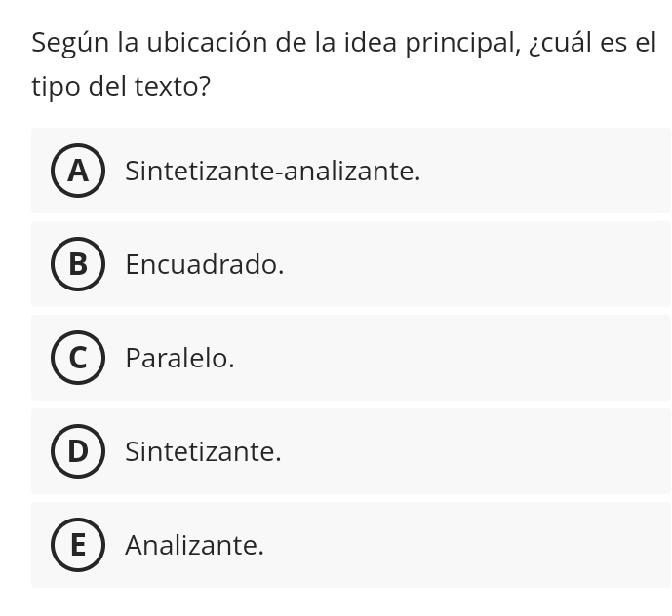Viewport: 672px width, 616px height.
Task: Click the 'Analizante.' answer text
Action: 195,546
